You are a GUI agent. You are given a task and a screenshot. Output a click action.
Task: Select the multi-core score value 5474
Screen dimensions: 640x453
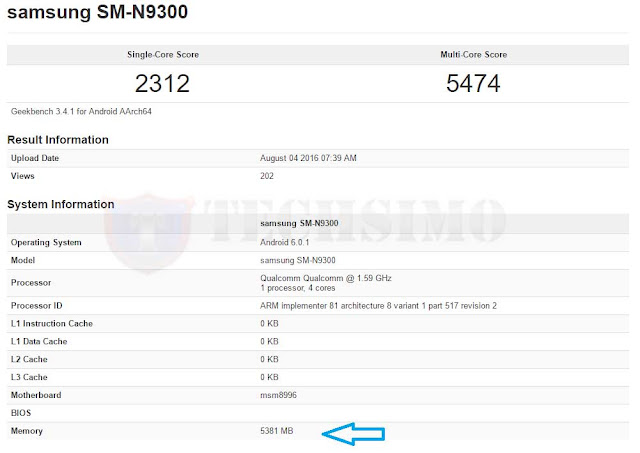tap(473, 84)
